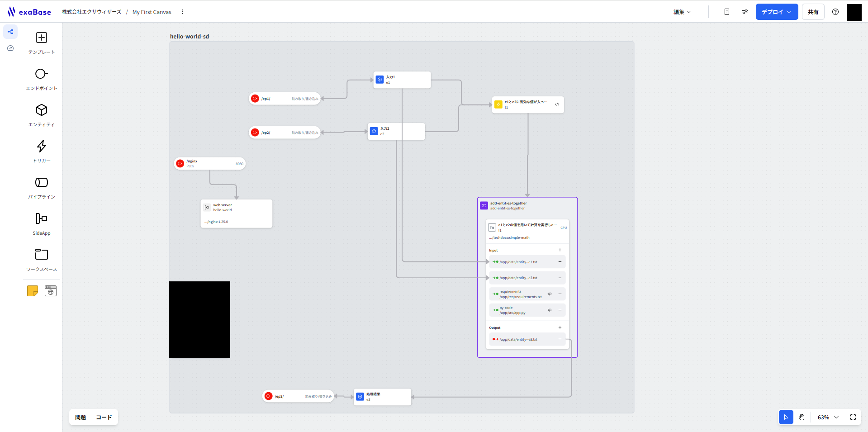The image size is (868, 432).
Task: Enter fullscreen canvas mode
Action: 853,417
